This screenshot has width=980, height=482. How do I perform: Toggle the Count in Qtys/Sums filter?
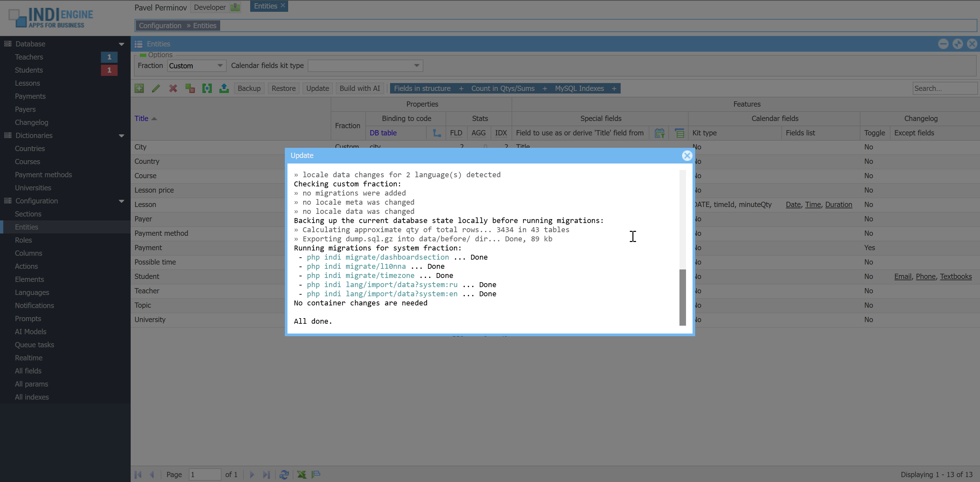pyautogui.click(x=502, y=88)
